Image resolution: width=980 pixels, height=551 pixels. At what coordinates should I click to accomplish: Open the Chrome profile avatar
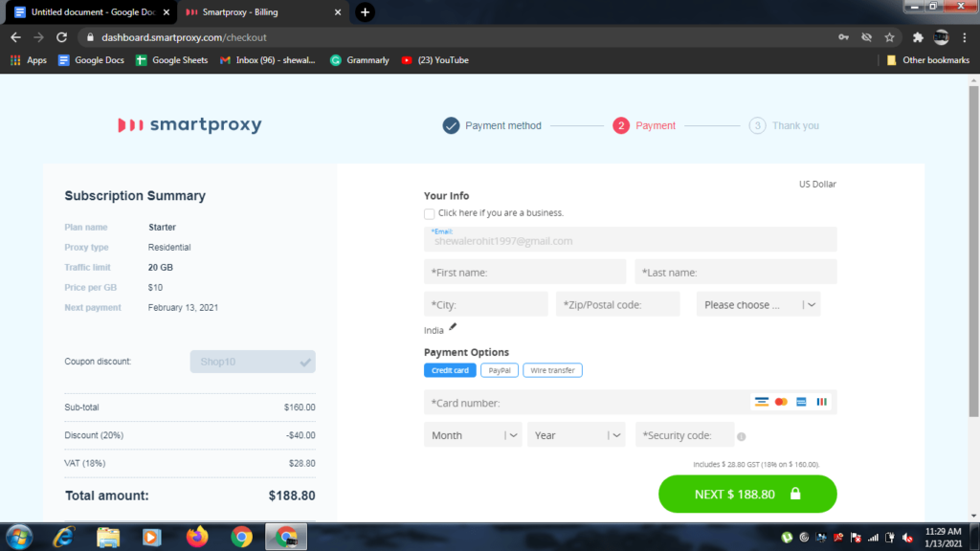pyautogui.click(x=942, y=37)
